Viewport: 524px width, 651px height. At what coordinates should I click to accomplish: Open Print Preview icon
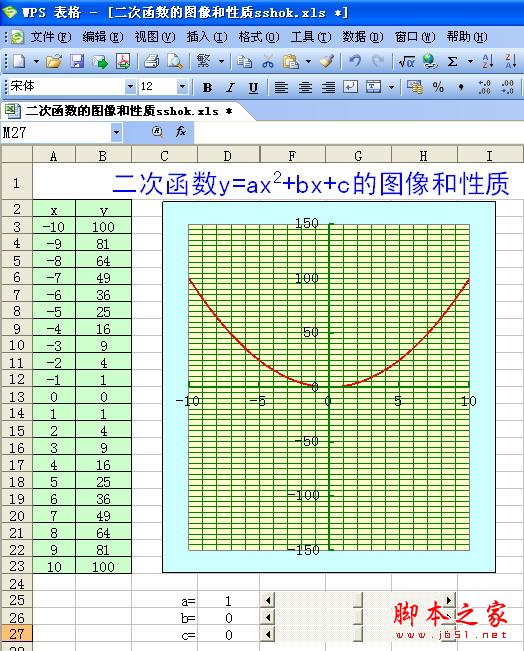pyautogui.click(x=175, y=62)
